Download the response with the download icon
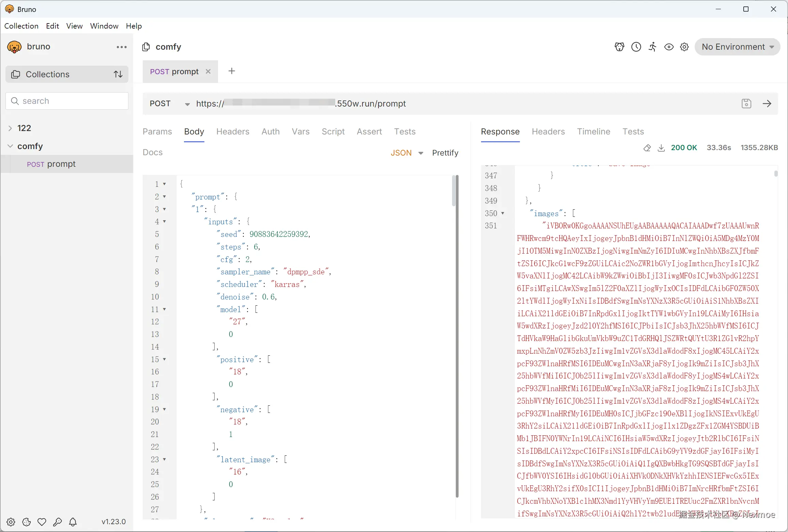Screen dimensions: 788x532 click(661, 148)
